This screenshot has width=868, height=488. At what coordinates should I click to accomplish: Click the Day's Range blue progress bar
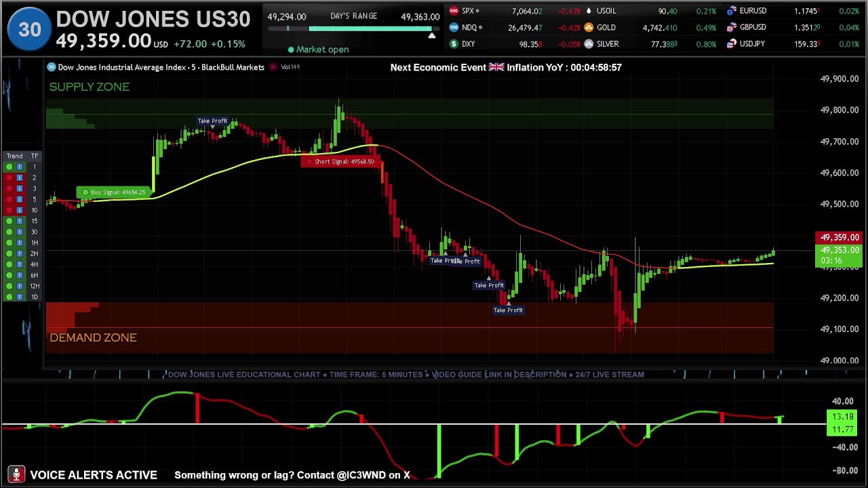(370, 29)
